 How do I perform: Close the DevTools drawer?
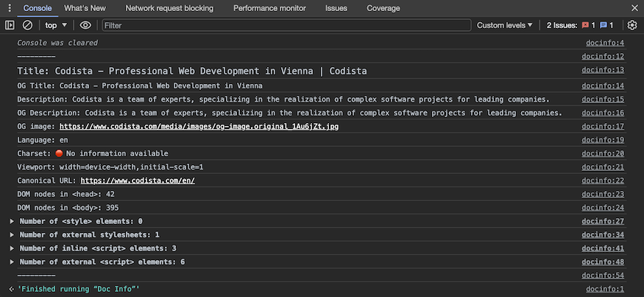634,8
